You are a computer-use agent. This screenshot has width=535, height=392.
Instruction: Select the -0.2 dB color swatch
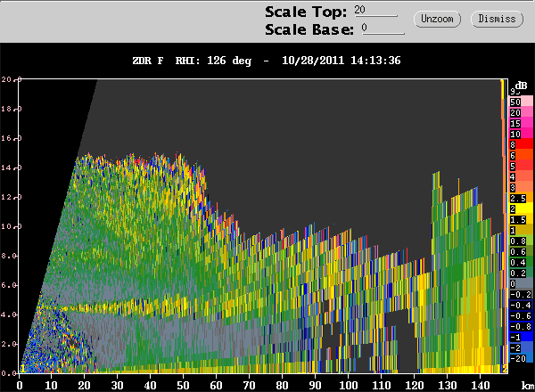coord(521,294)
